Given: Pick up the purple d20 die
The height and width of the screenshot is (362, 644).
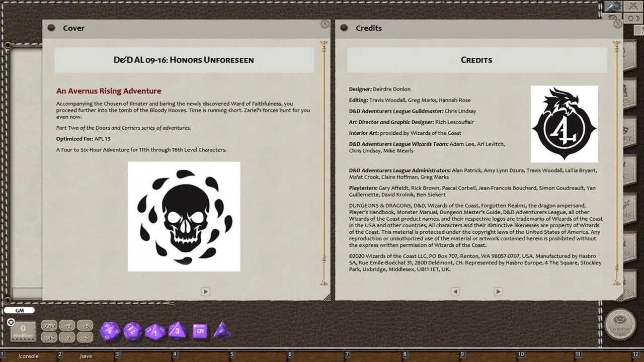Looking at the screenshot, I should coord(110,331).
